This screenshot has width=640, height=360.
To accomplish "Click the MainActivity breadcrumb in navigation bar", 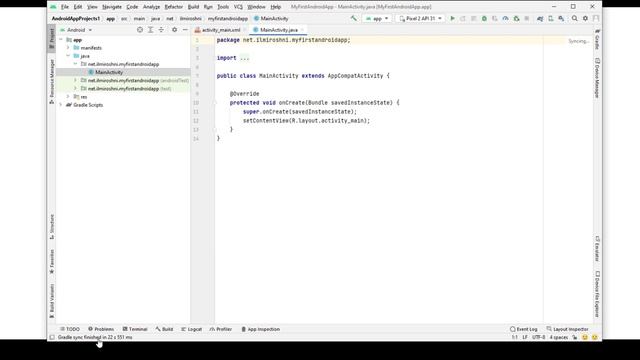I will 271,18.
